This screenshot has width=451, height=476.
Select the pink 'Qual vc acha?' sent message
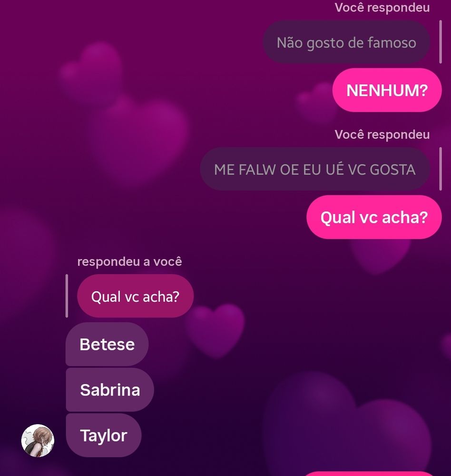pos(374,217)
